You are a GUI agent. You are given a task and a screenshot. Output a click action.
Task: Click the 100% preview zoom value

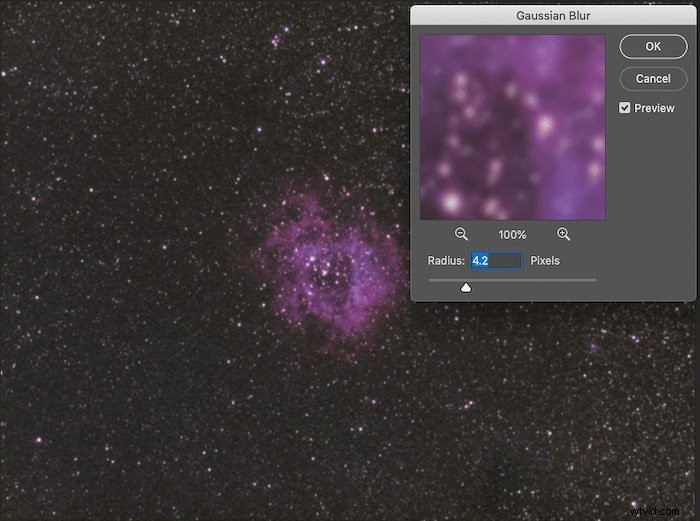click(512, 235)
